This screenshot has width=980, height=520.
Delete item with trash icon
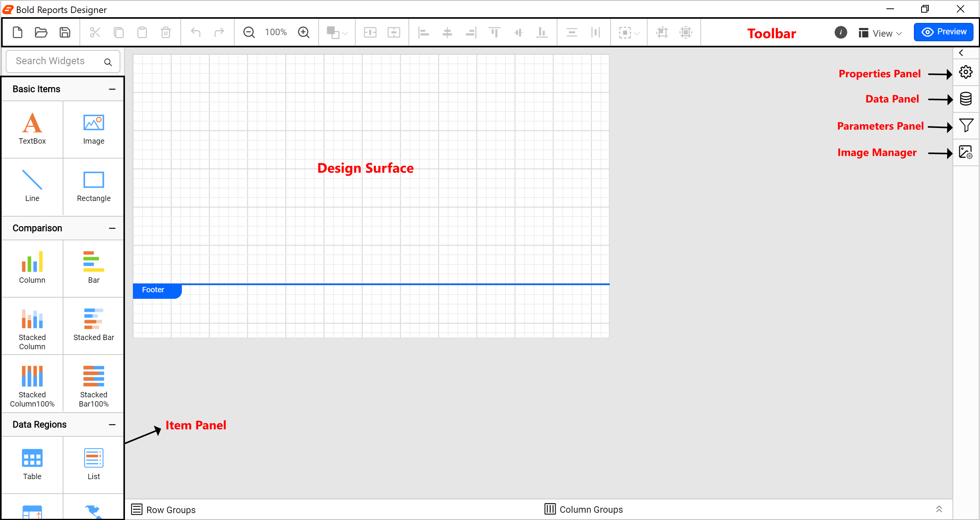166,32
